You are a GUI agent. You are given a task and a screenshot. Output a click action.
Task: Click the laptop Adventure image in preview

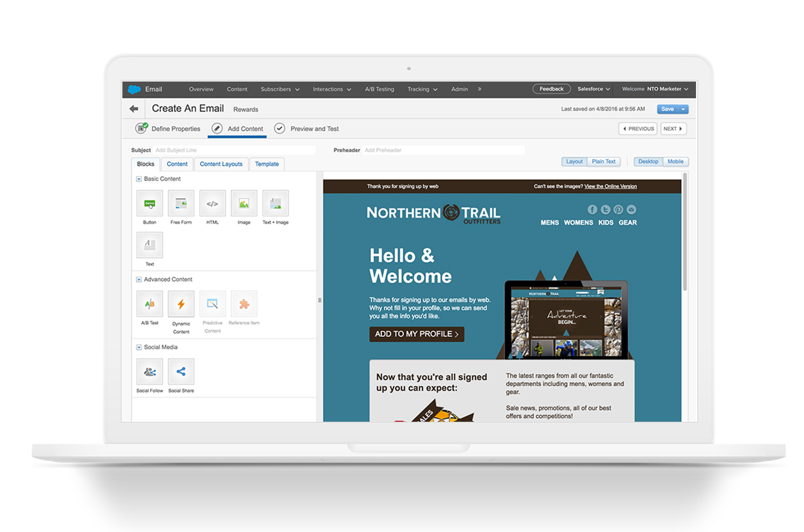point(566,319)
